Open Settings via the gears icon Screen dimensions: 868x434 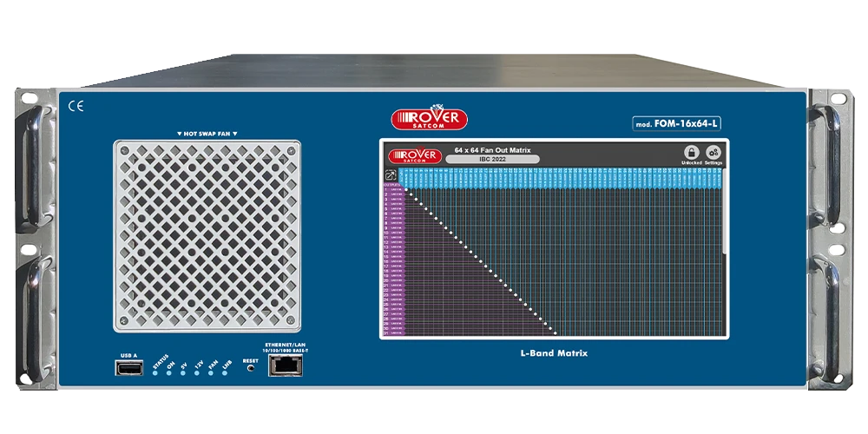coord(713,152)
